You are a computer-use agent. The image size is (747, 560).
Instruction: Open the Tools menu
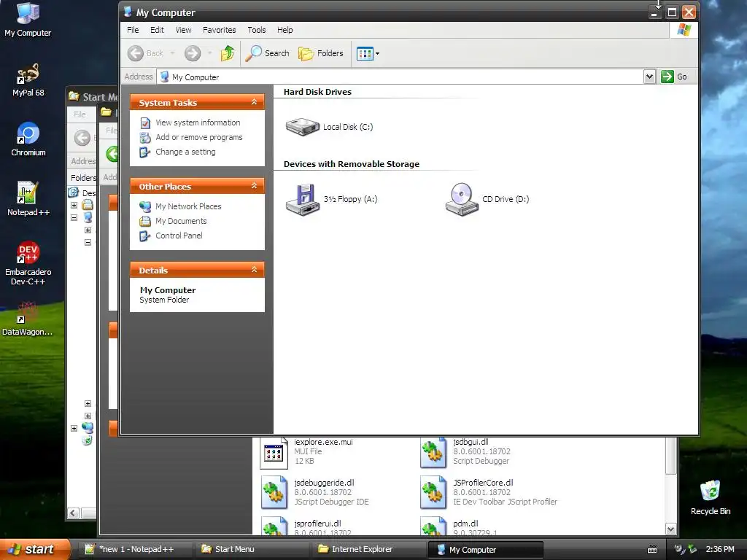256,30
